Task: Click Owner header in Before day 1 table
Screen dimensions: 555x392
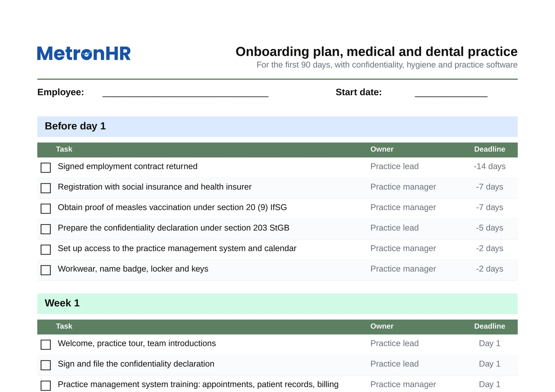Action: tap(382, 149)
